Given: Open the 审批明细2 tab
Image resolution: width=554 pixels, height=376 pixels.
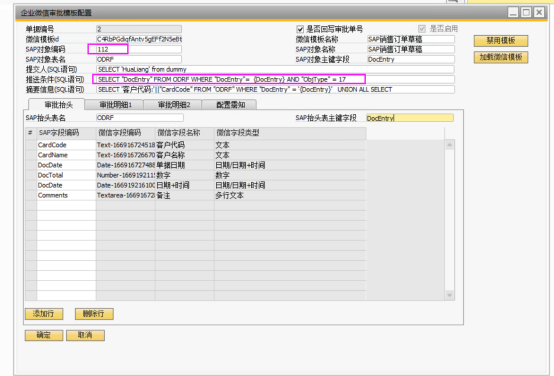Looking at the screenshot, I should tap(172, 105).
